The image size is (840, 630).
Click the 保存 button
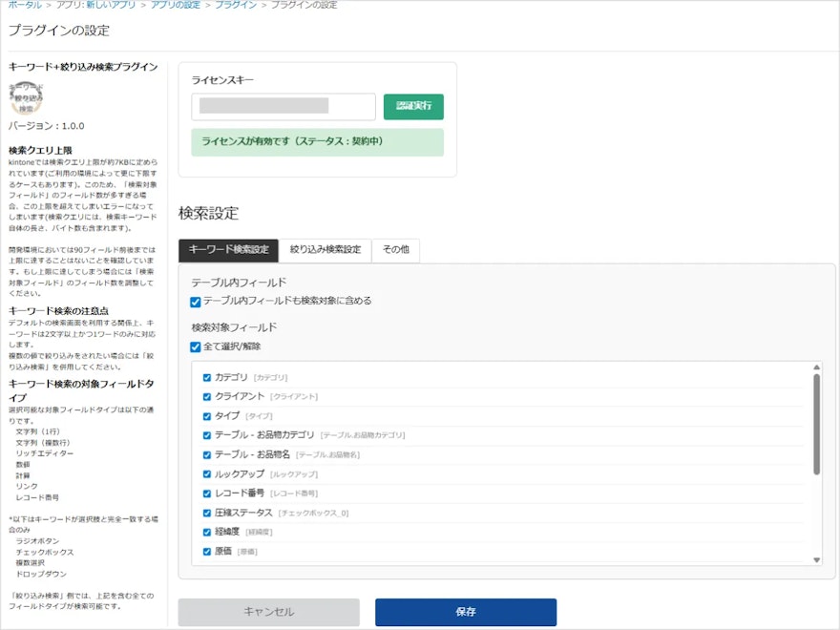465,611
